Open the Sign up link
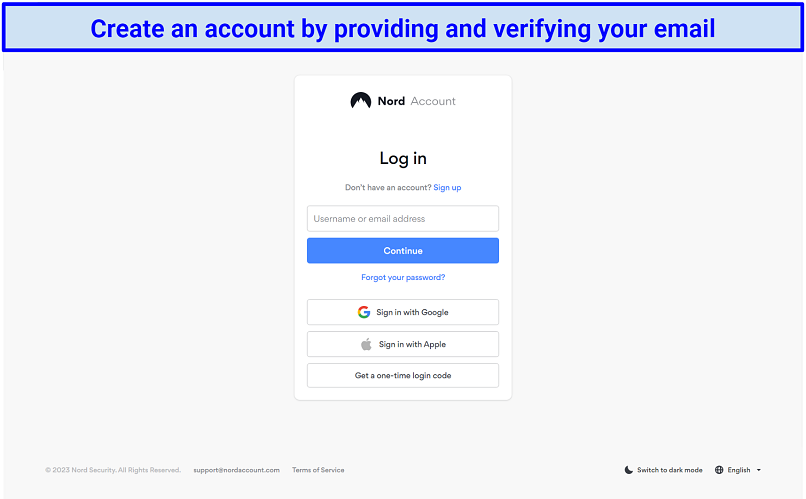 point(447,188)
